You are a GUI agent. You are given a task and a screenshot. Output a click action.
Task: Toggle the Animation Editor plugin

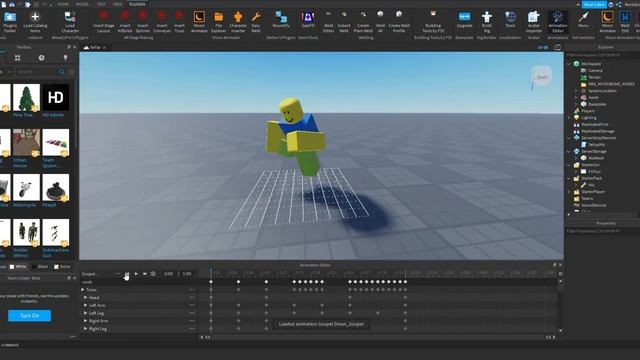(558, 22)
